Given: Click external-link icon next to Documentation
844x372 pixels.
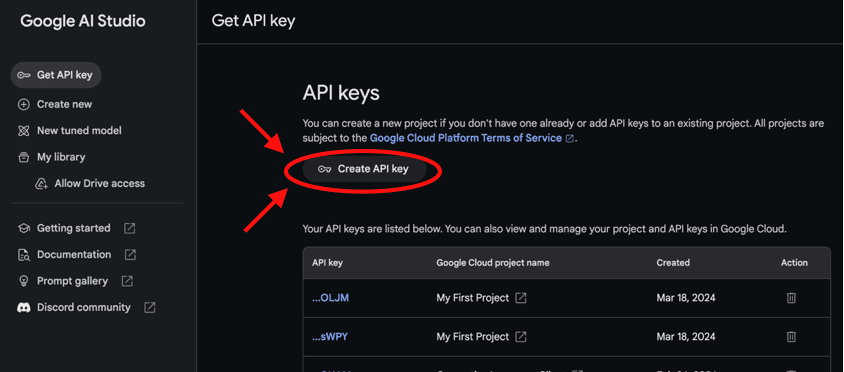Looking at the screenshot, I should coord(130,255).
